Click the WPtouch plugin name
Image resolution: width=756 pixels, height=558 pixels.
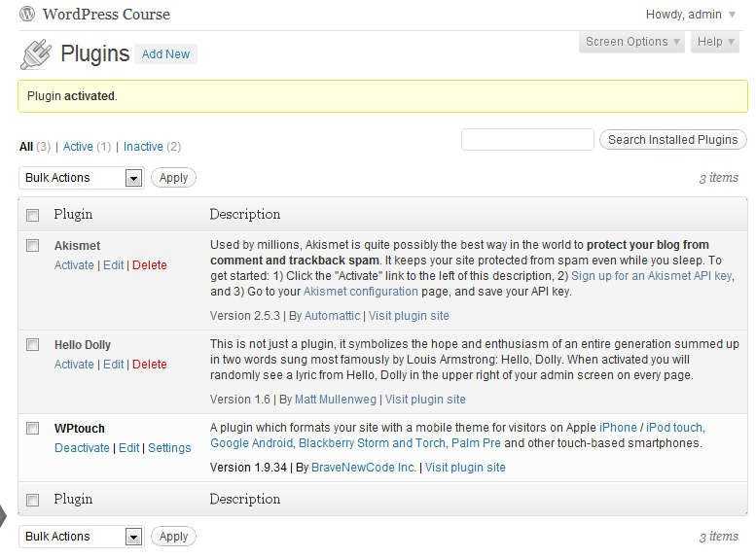(80, 429)
